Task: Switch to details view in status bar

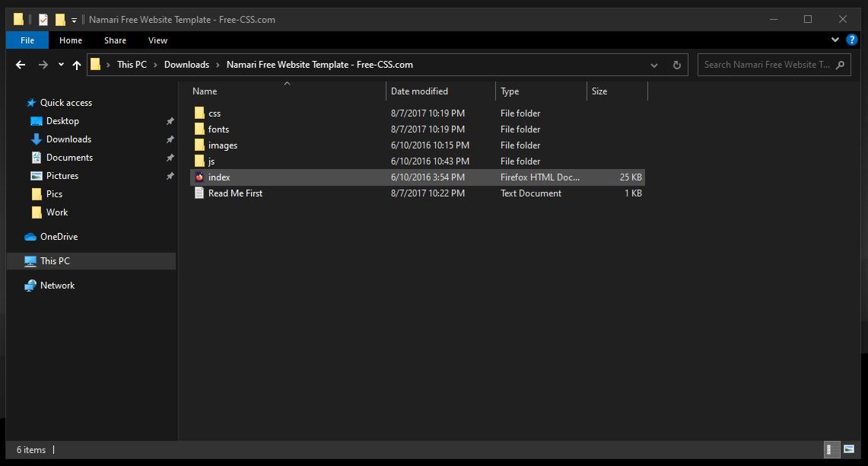Action: [x=832, y=450]
